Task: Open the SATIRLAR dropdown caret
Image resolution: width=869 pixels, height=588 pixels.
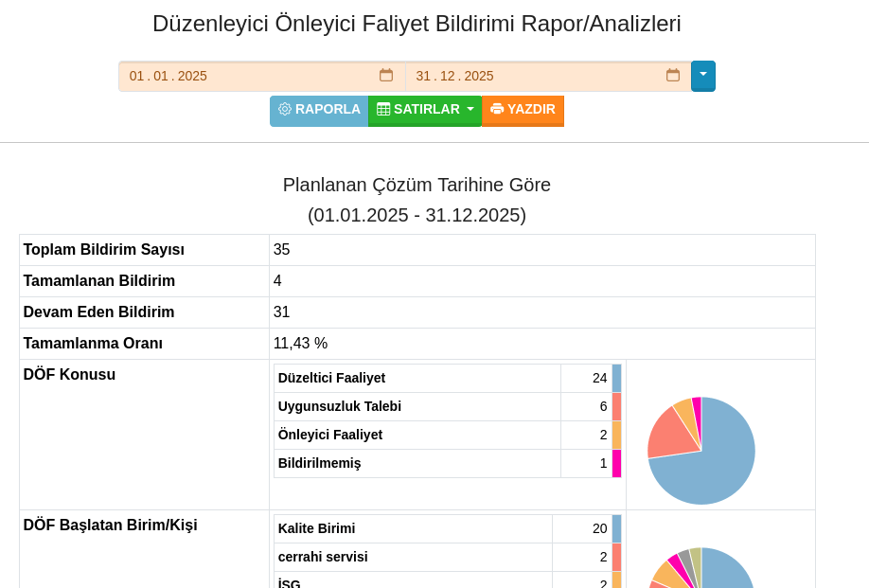Action: pos(470,109)
